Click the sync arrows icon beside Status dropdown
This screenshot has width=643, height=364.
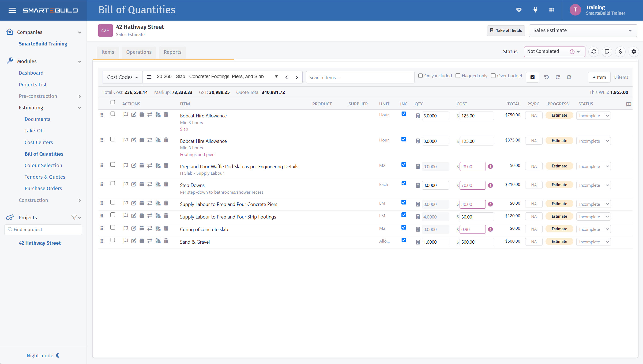pyautogui.click(x=593, y=51)
